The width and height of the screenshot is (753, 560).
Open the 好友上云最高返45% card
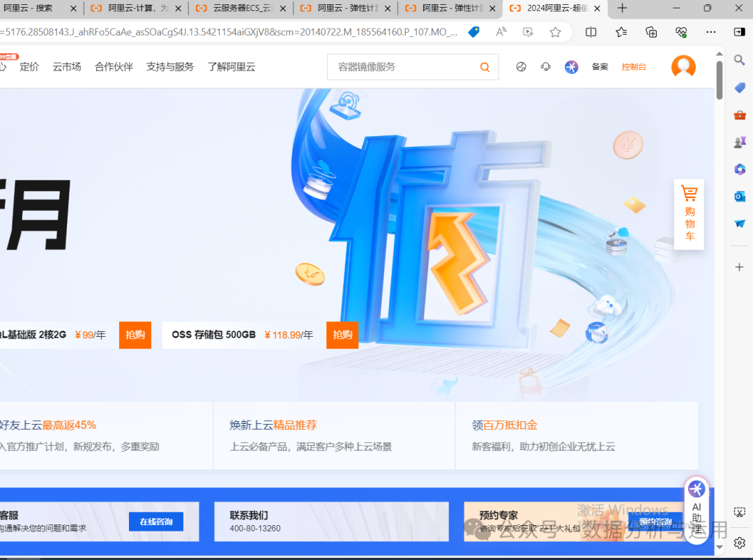[106, 436]
